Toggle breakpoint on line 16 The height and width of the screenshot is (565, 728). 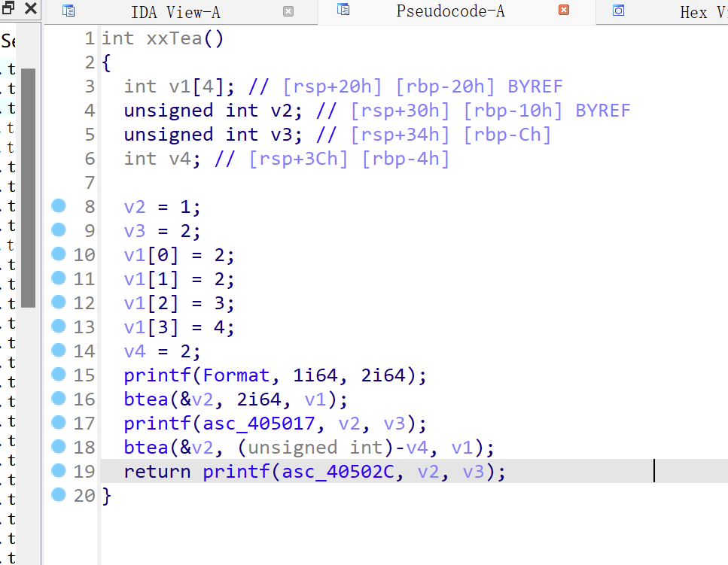[x=59, y=399]
